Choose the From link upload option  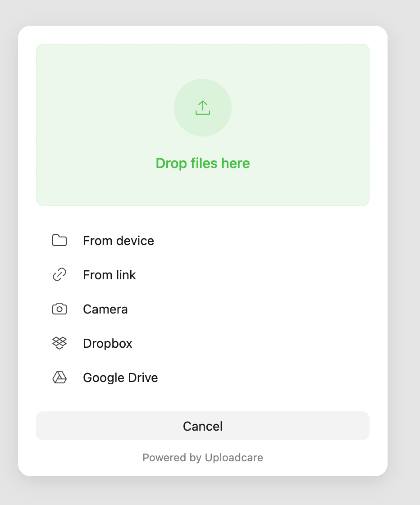pos(110,275)
